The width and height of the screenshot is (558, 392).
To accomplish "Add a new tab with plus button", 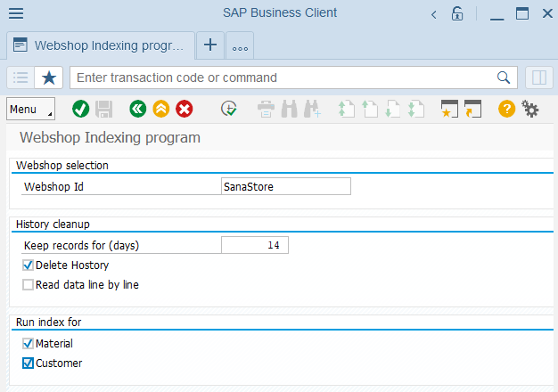I will tap(210, 45).
